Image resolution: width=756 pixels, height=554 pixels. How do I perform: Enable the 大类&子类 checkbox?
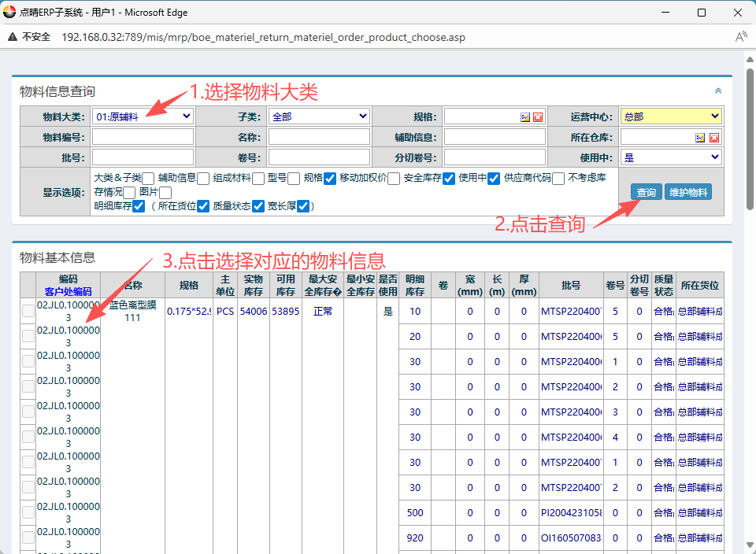148,179
